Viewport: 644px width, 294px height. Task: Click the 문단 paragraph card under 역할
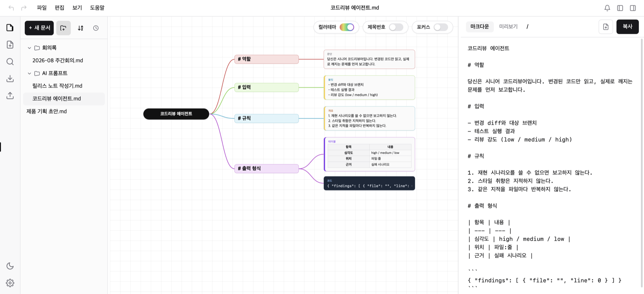click(x=369, y=59)
